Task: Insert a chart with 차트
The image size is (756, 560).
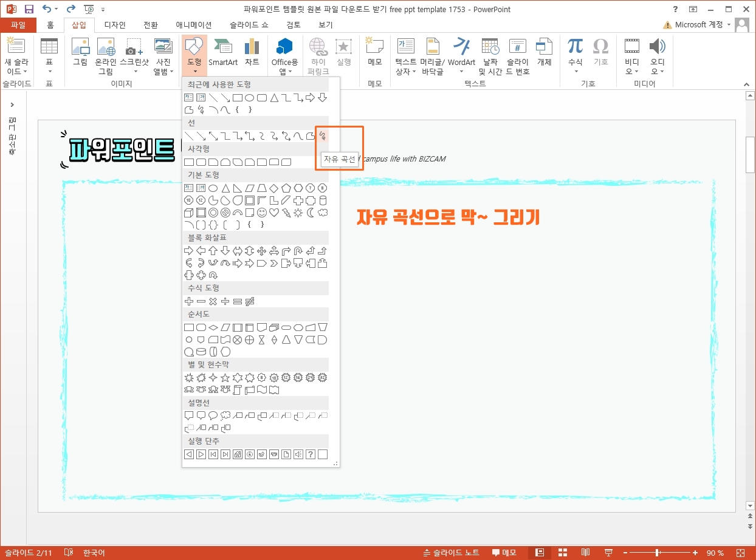Action: click(x=252, y=52)
